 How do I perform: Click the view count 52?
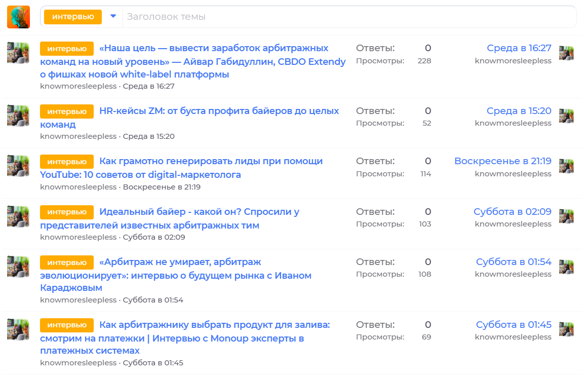[x=427, y=123]
